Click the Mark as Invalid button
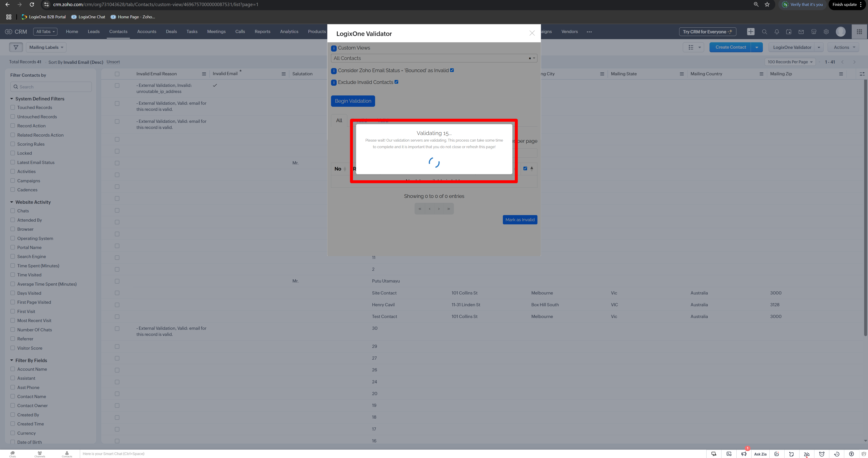 tap(520, 220)
